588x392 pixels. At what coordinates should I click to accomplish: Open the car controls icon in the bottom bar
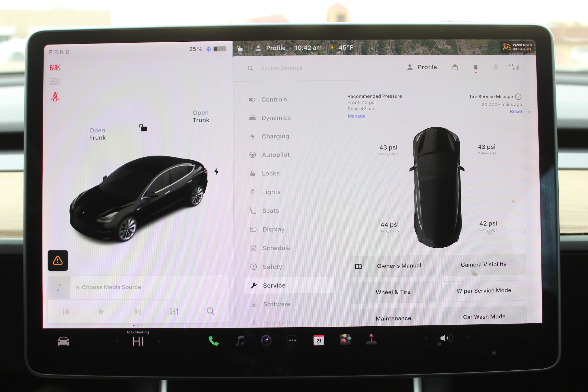(x=63, y=341)
